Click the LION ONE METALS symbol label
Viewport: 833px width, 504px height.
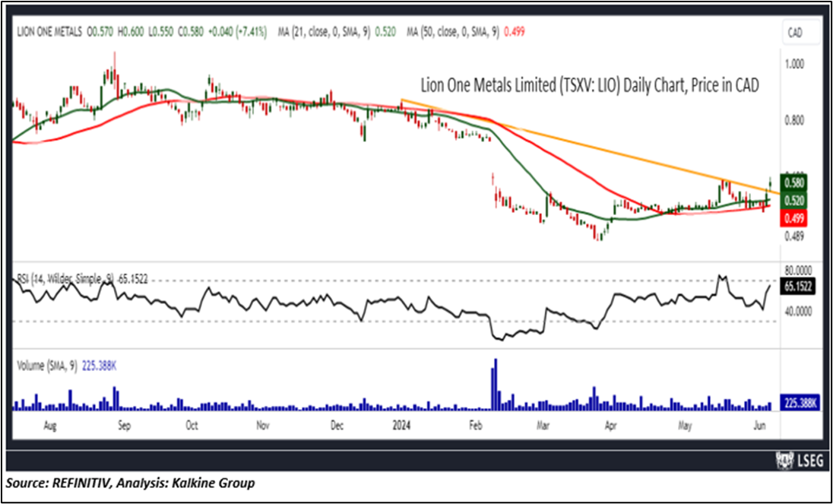(x=49, y=33)
